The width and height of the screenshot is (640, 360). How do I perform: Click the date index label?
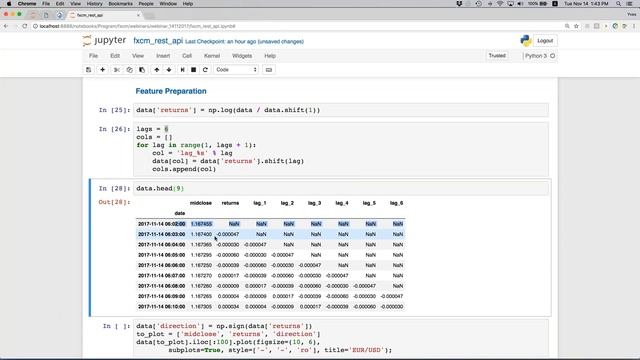pos(180,213)
